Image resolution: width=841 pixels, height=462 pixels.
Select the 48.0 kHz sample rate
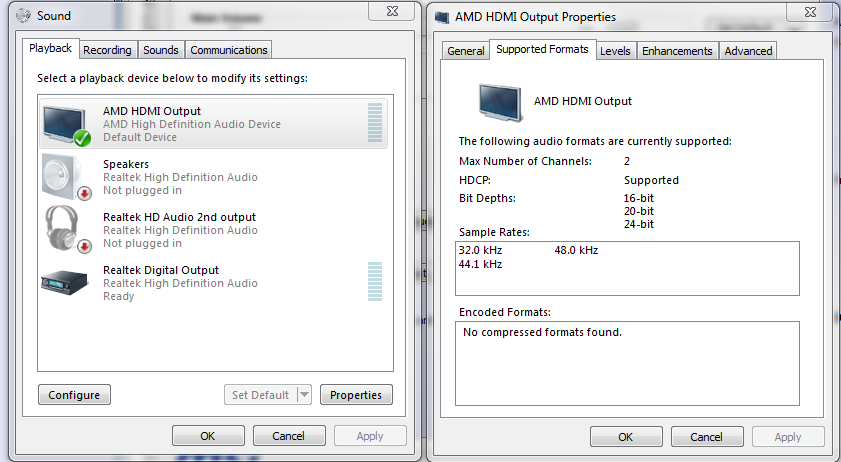577,250
